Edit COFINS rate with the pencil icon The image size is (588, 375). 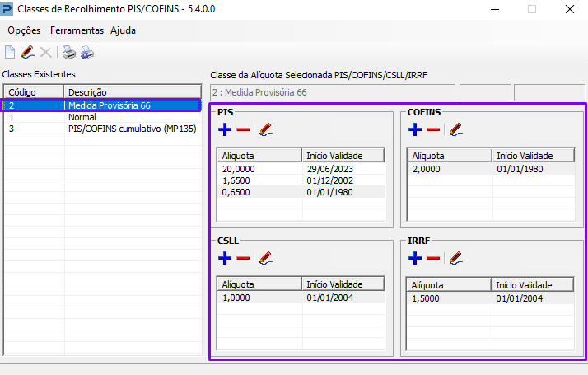tap(455, 129)
